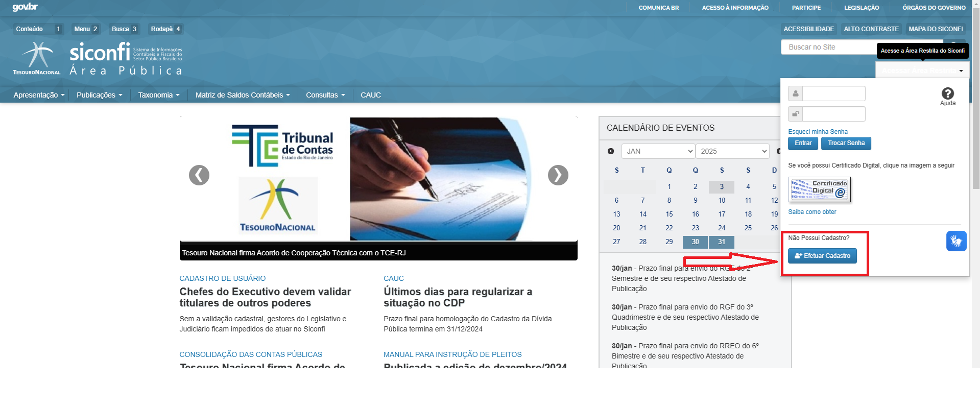This screenshot has height=406, width=980.
Task: Open MANUAL PARA INSTRUÇÃO DE PLEITOS link
Action: [452, 354]
